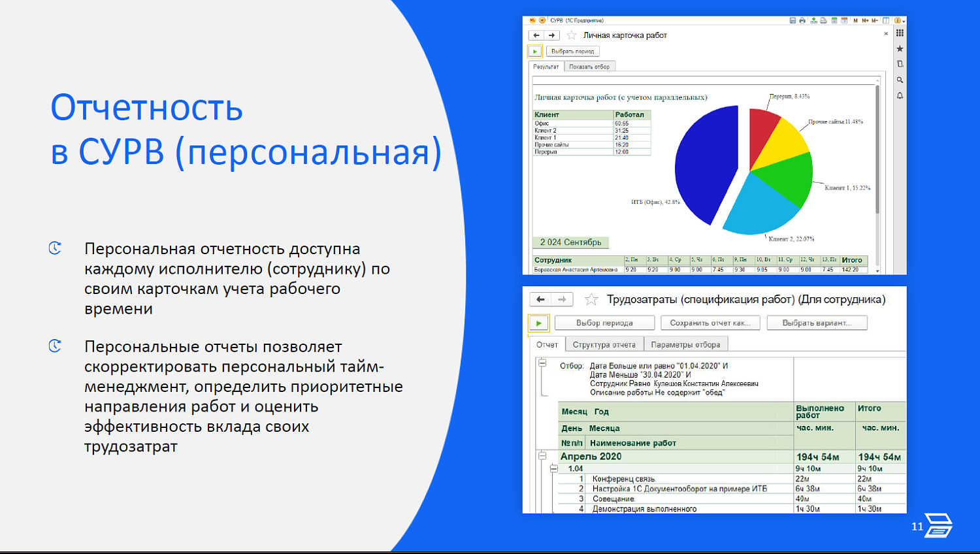This screenshot has height=554, width=980.
Task: Run the Трудозатраты report (green play)
Action: [x=538, y=323]
